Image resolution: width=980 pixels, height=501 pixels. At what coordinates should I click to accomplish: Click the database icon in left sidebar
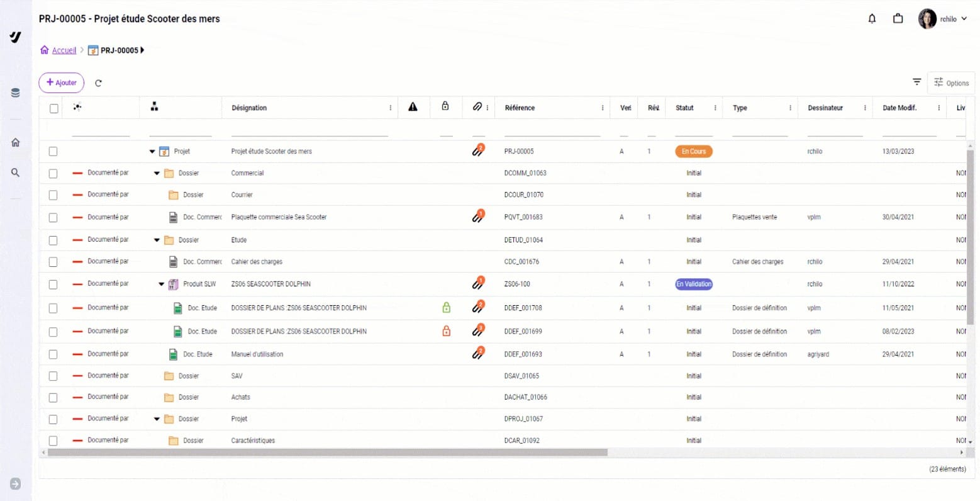click(15, 93)
